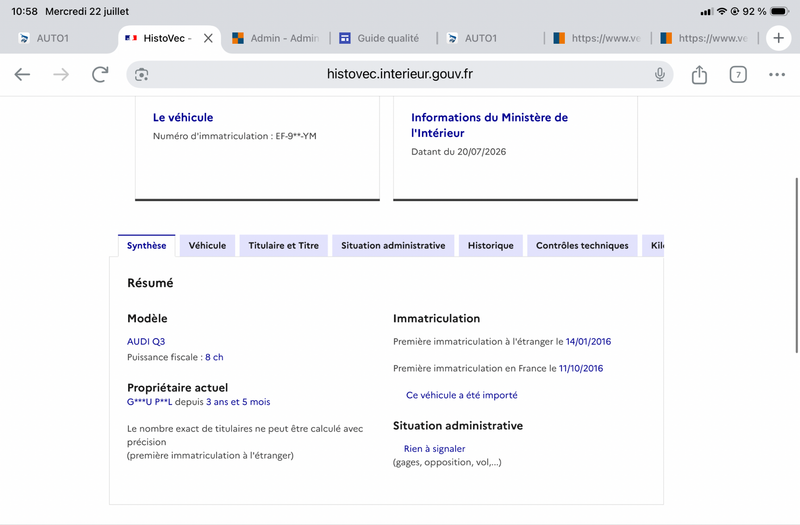Image resolution: width=800 pixels, height=525 pixels.
Task: Open the first https://www.ve tab
Action: (597, 38)
